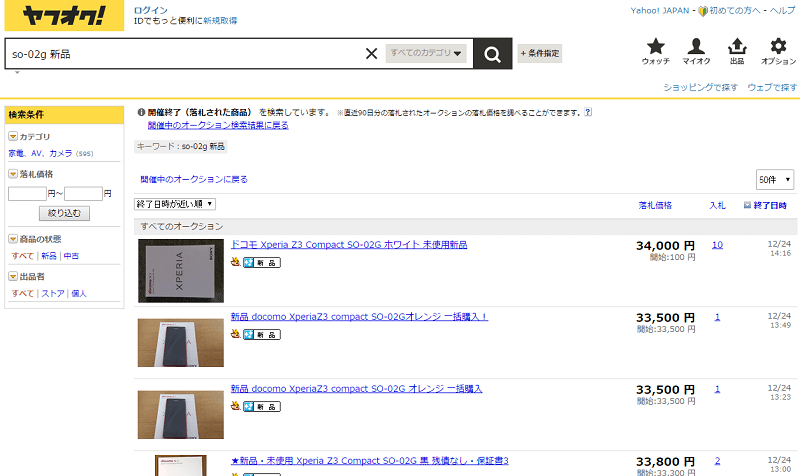This screenshot has width=800, height=476.
Task: Click the hammer icon in the White Xperia listing
Action: [235, 262]
